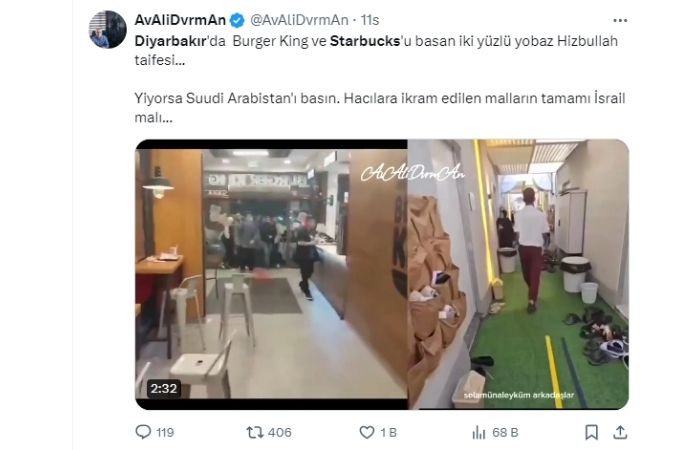The image size is (690, 450).
Task: Click the blue verified badge
Action: click(237, 20)
